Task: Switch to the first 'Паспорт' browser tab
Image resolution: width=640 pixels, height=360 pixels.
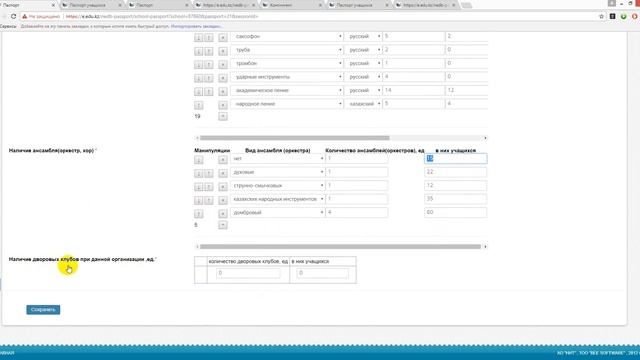Action: coord(29,5)
